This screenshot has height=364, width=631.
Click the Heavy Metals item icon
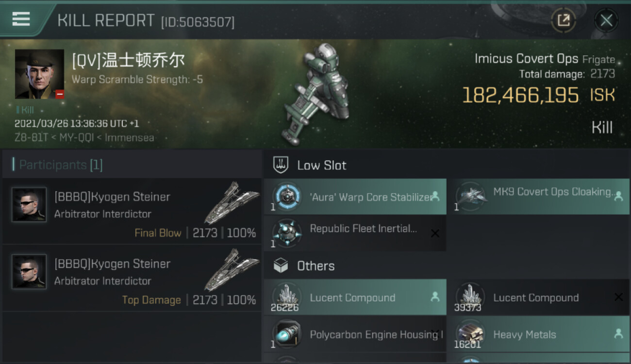coord(470,334)
